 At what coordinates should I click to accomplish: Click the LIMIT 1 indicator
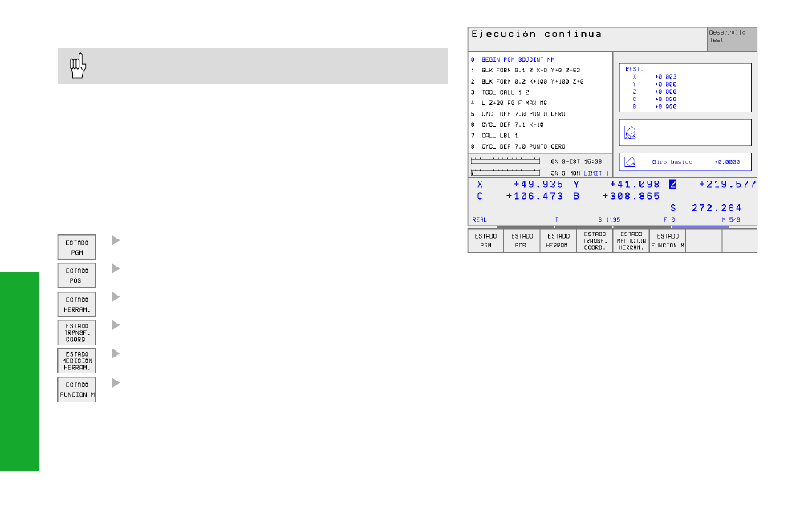pos(596,173)
